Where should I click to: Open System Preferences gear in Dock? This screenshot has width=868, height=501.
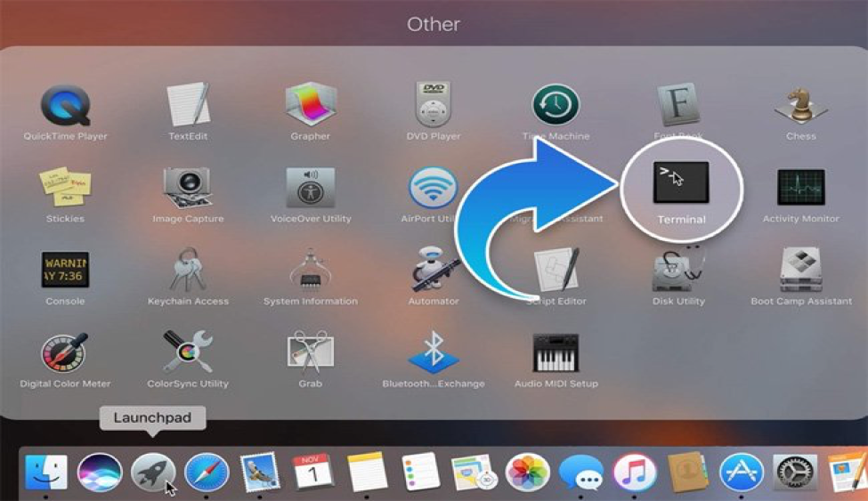pos(794,473)
